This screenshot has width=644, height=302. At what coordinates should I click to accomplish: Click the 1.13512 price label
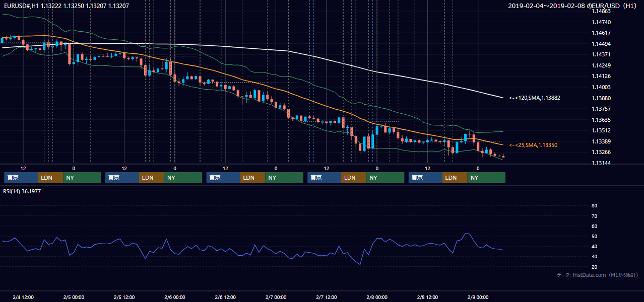601,130
